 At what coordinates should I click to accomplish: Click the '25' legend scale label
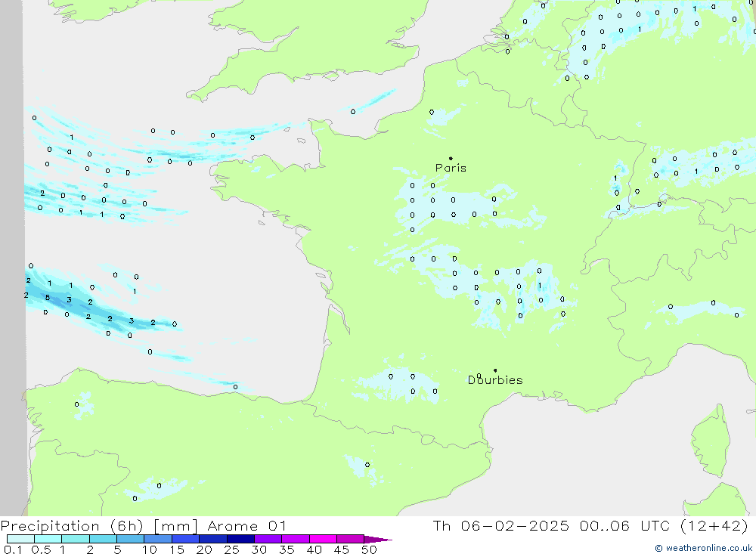click(x=231, y=549)
